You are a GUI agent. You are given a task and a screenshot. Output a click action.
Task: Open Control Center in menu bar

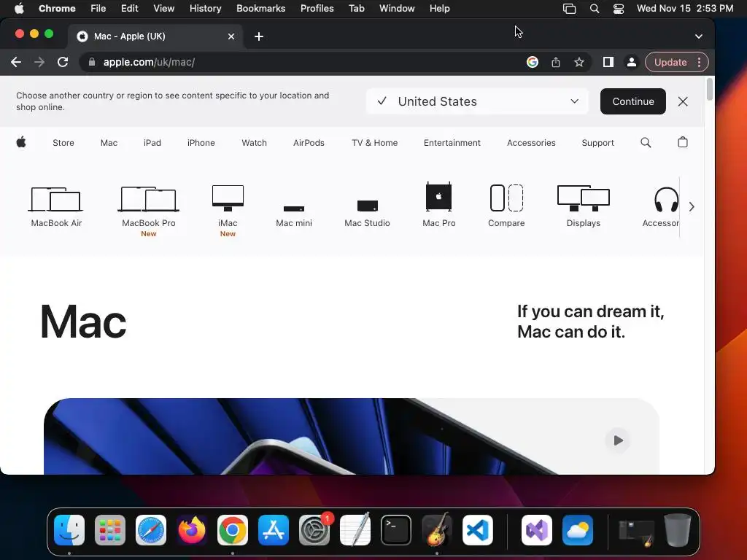(x=619, y=8)
